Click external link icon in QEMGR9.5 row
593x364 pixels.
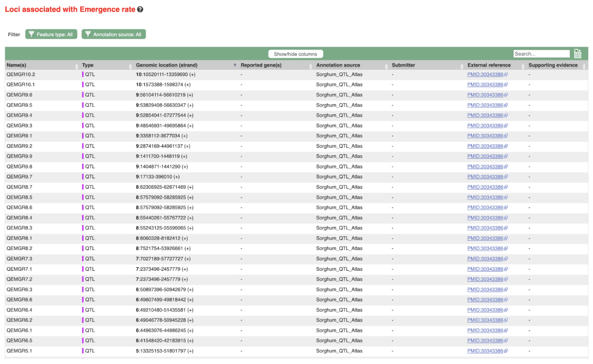pyautogui.click(x=505, y=105)
